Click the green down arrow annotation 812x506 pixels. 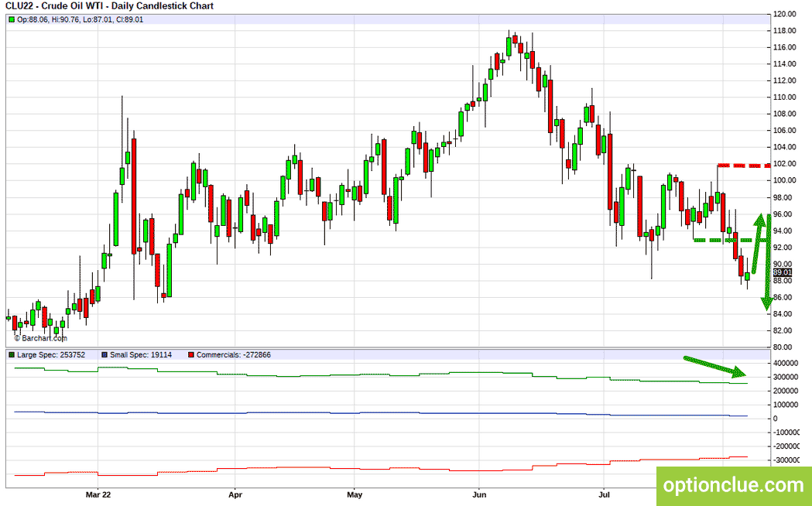tap(767, 262)
